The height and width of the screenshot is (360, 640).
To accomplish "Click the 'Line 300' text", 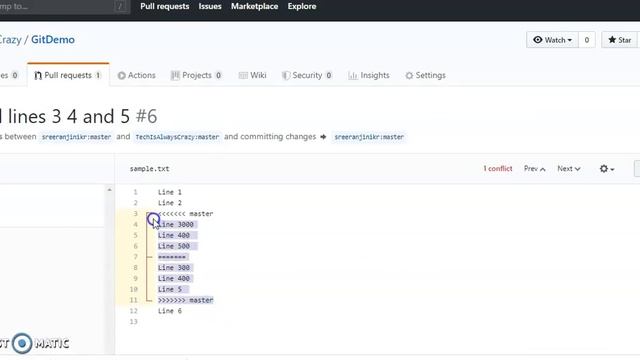I will point(174,268).
